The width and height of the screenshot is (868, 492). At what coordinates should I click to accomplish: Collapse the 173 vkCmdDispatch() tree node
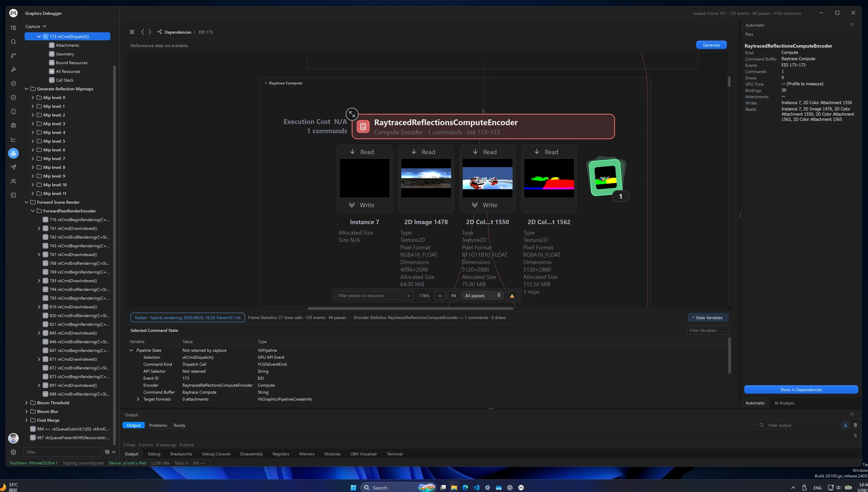point(39,36)
